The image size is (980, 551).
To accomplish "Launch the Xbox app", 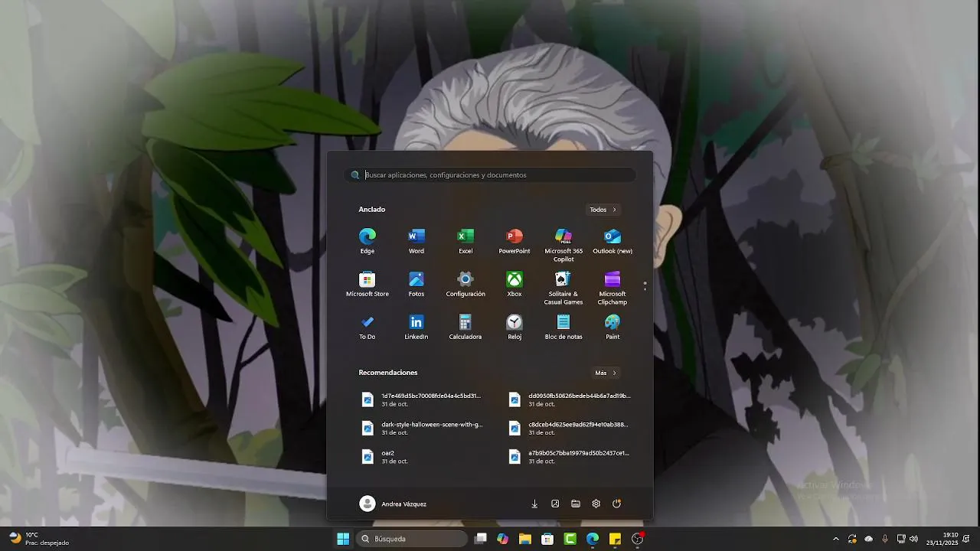I will 514,284.
